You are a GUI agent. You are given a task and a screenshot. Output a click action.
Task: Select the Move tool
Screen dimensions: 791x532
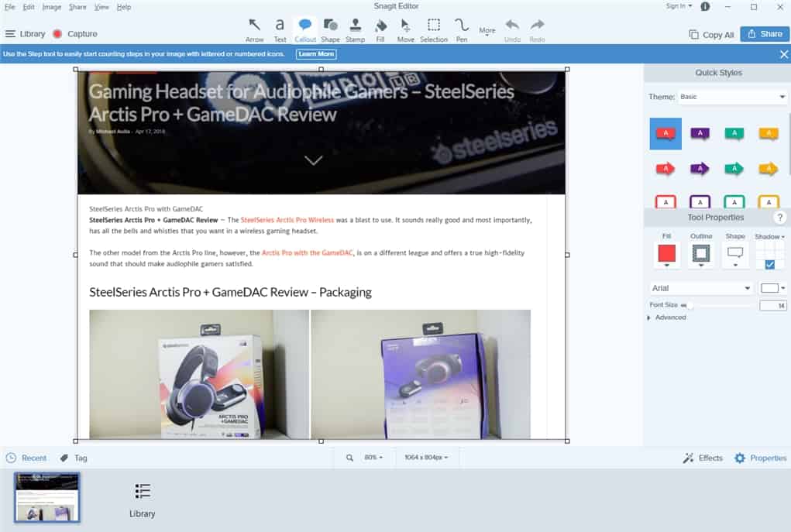click(x=406, y=29)
